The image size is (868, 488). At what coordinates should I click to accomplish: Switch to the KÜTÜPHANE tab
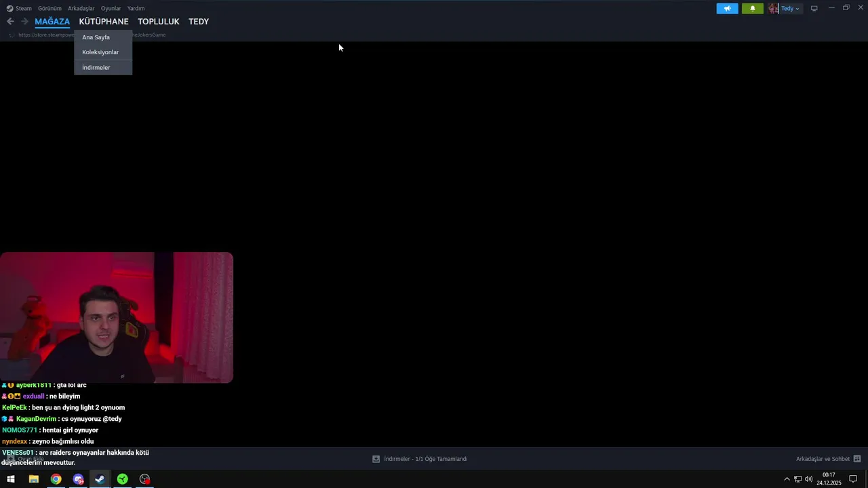point(104,22)
